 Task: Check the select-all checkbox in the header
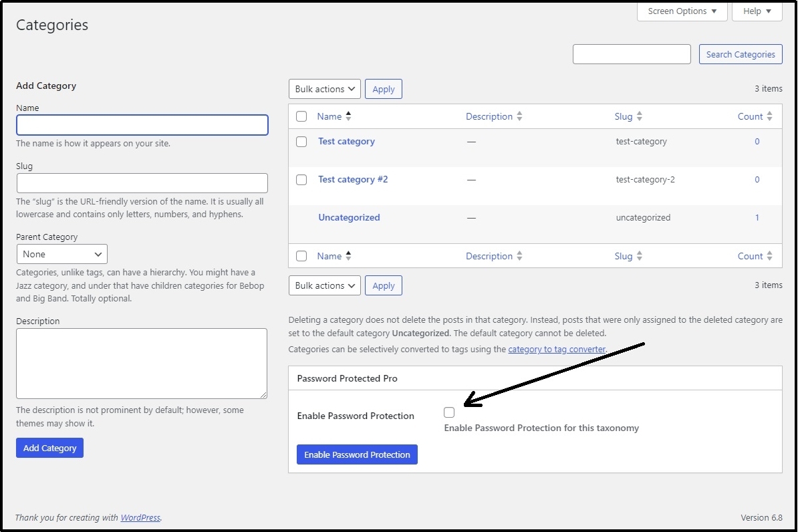301,116
